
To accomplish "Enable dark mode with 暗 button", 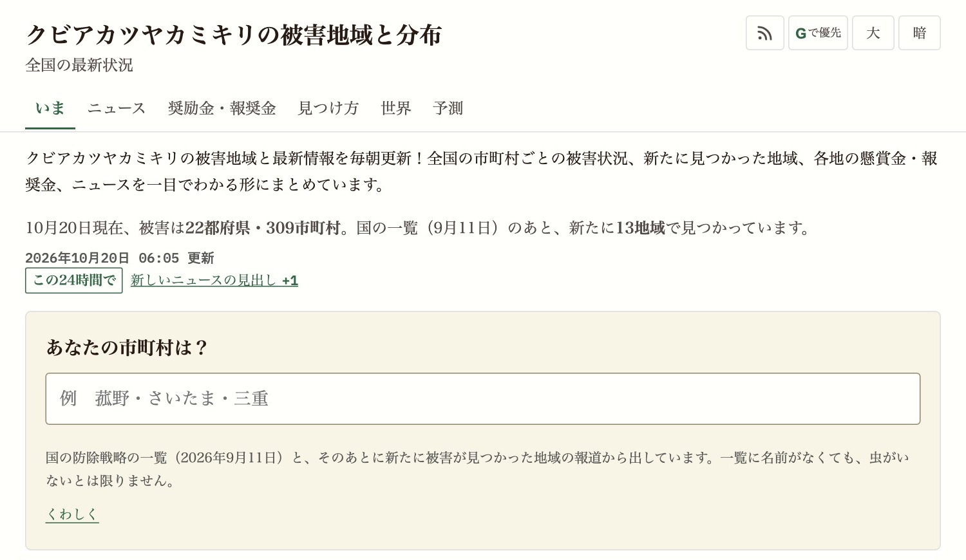I will click(919, 33).
